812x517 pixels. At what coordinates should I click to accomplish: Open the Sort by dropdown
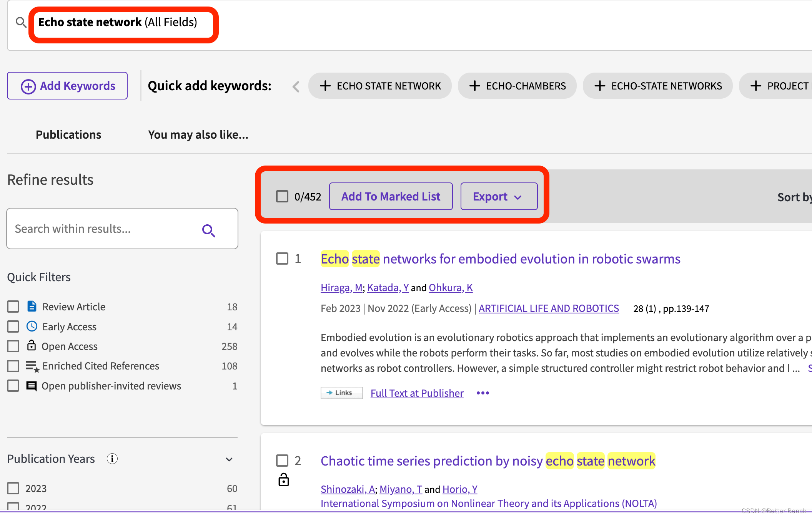[x=794, y=197]
